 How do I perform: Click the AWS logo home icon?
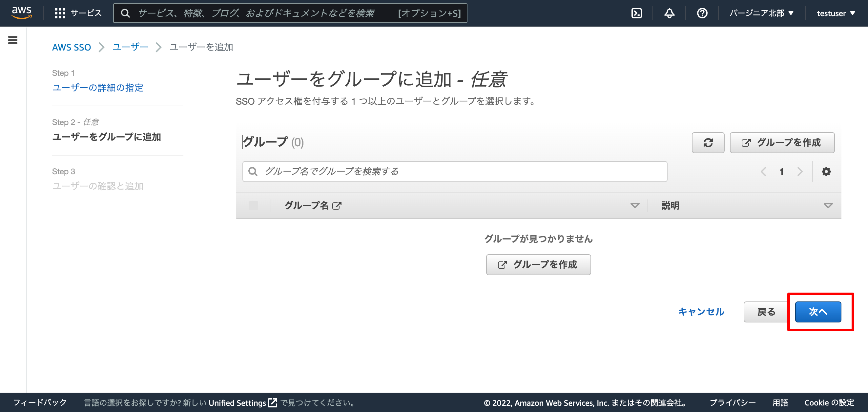(x=22, y=13)
